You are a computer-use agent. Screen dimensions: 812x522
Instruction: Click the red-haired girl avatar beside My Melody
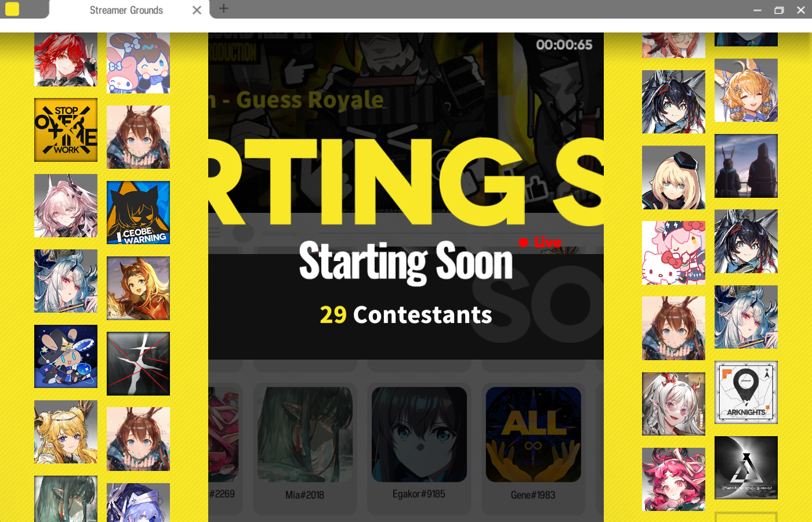pyautogui.click(x=66, y=59)
